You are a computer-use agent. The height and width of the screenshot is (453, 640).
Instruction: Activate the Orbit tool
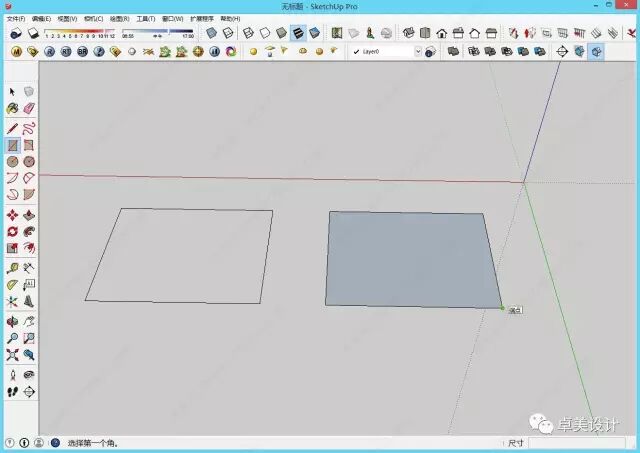pos(12,322)
